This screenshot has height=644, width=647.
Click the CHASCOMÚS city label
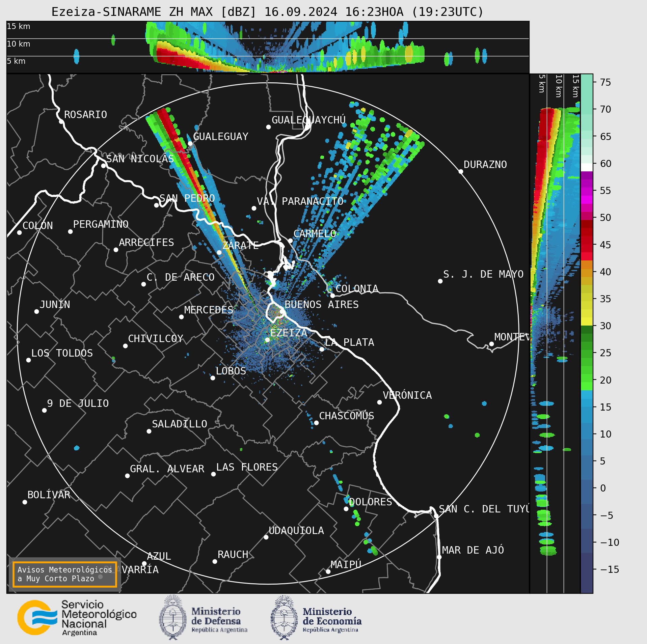[347, 416]
